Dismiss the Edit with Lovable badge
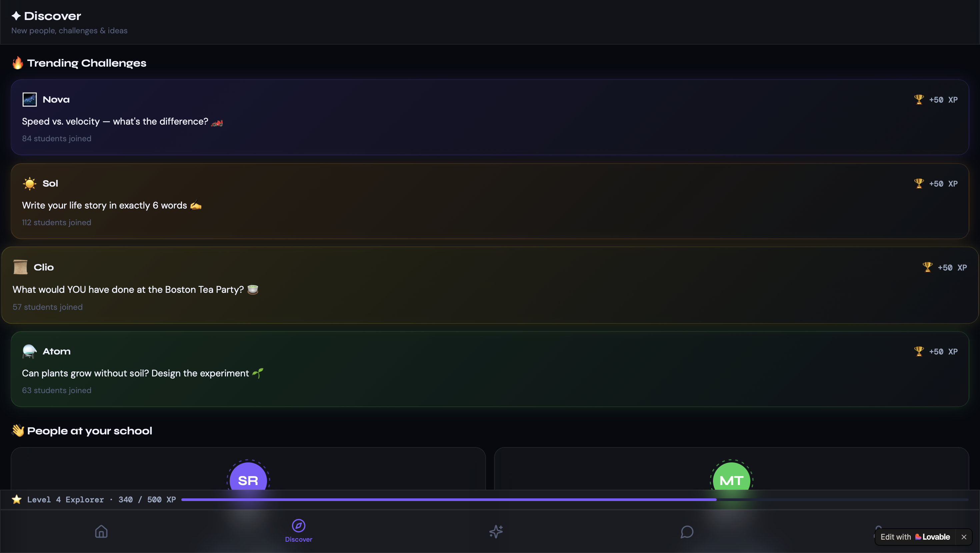This screenshot has width=980, height=553. point(964,537)
